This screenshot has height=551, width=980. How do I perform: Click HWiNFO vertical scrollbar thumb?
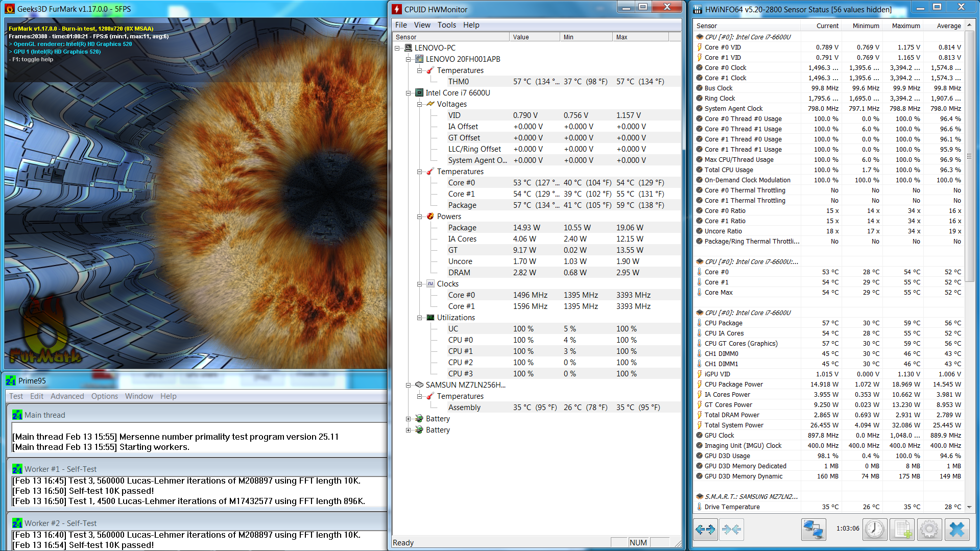point(969,155)
